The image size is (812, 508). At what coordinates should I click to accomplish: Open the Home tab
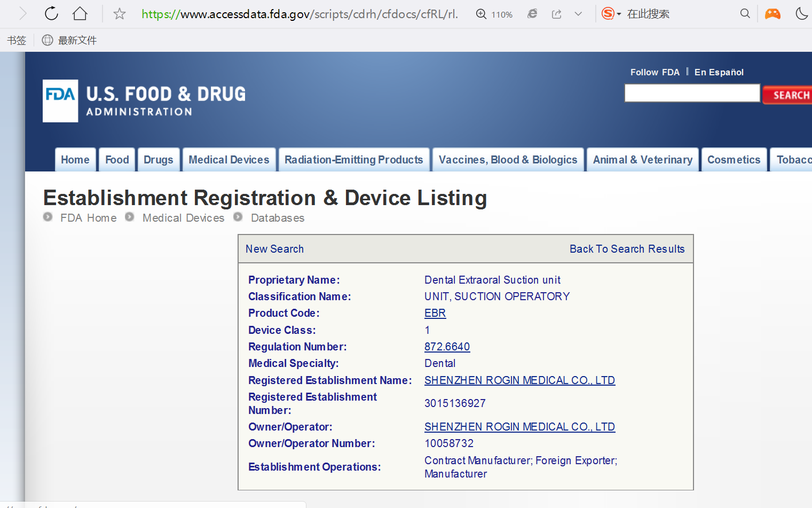(75, 160)
